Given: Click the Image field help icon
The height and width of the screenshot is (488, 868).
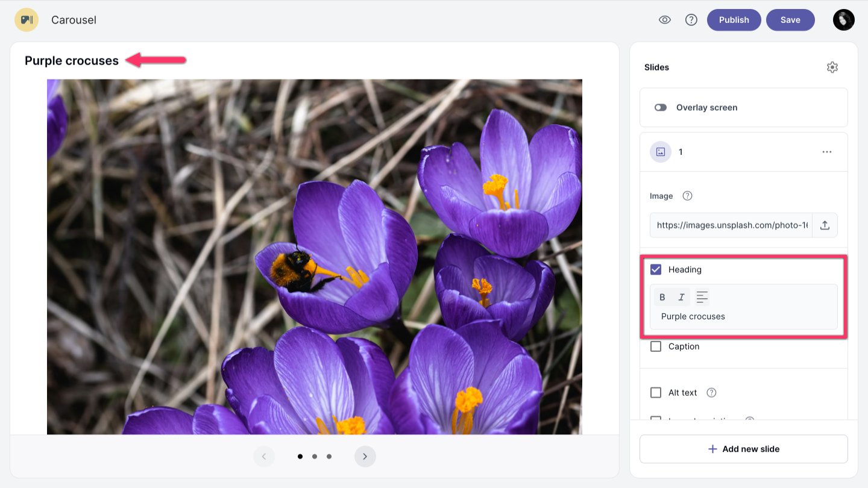Looking at the screenshot, I should coord(687,196).
